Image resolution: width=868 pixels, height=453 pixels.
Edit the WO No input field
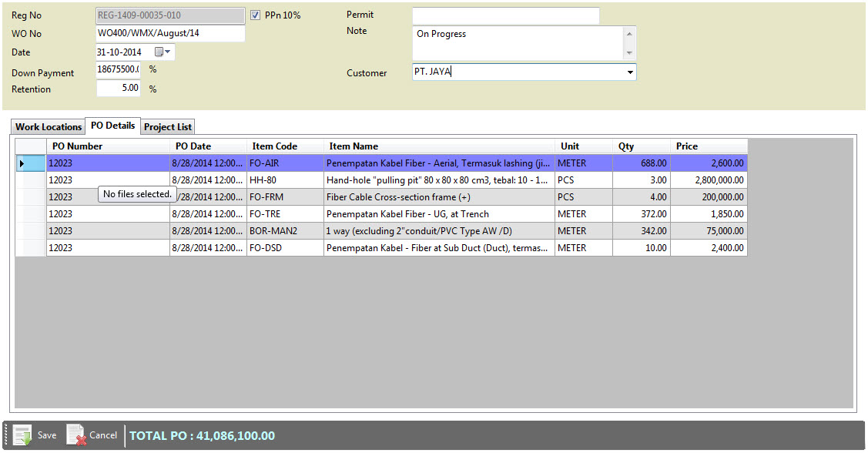point(169,34)
